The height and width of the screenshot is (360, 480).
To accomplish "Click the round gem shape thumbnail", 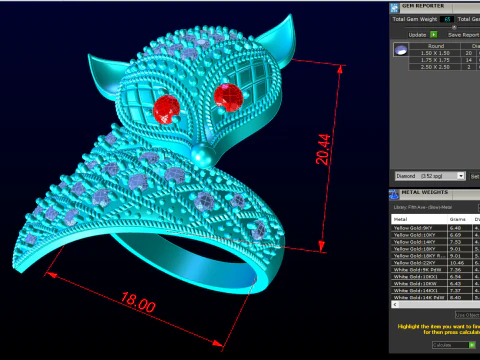I will coord(401,50).
